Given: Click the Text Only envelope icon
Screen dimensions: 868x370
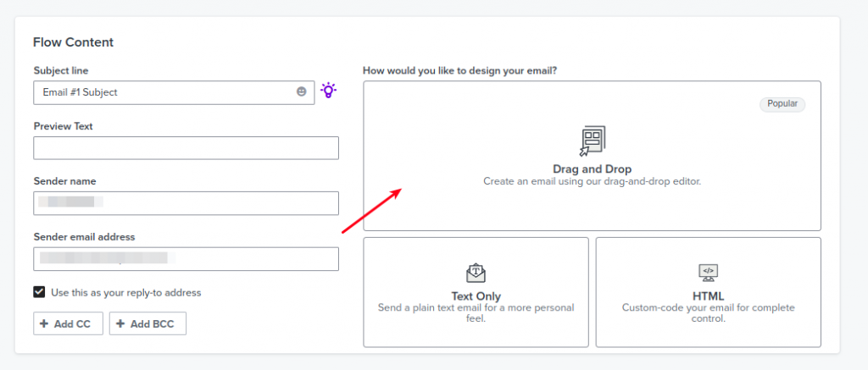Looking at the screenshot, I should click(x=476, y=273).
